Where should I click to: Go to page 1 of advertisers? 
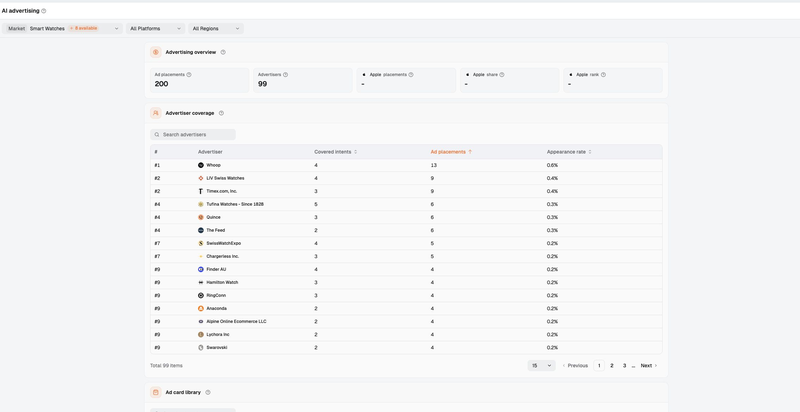599,366
